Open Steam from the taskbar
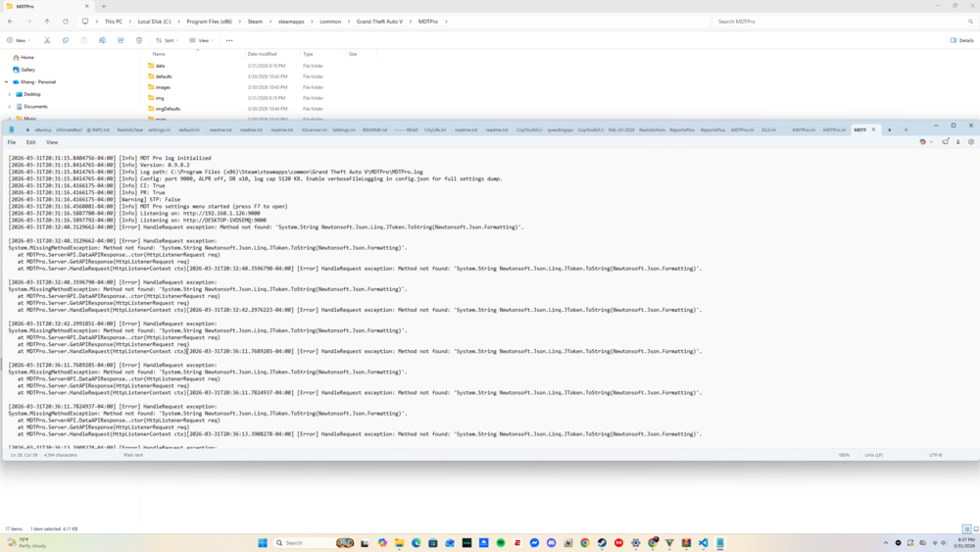Viewport: 980px width, 552px height. pyautogui.click(x=602, y=542)
